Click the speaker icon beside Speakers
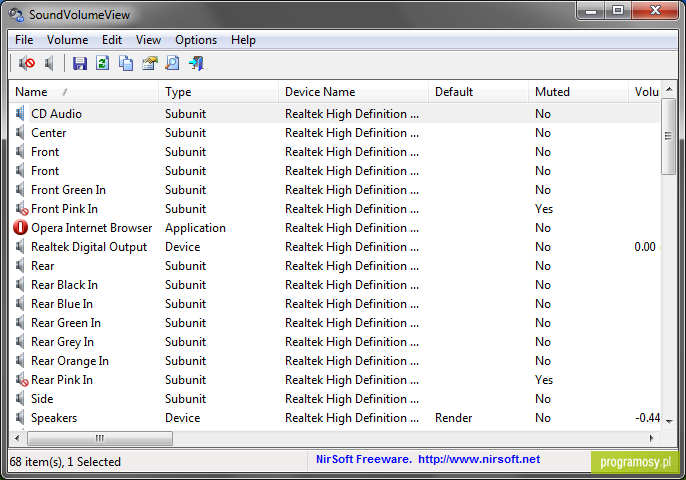The height and width of the screenshot is (480, 686). click(20, 418)
